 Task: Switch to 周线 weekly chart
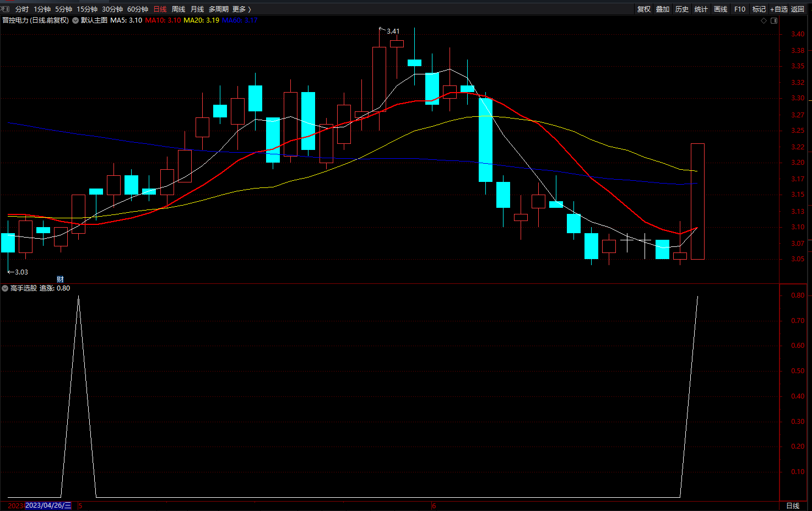tap(178, 9)
